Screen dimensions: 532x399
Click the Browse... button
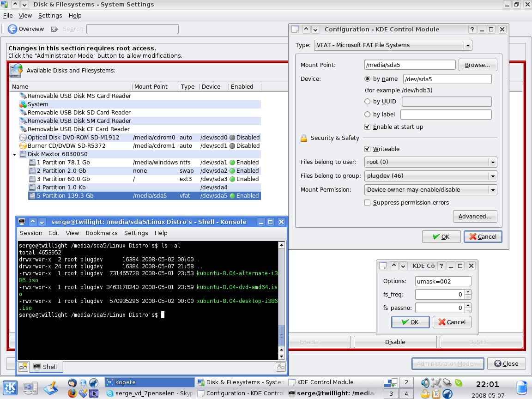(x=477, y=65)
